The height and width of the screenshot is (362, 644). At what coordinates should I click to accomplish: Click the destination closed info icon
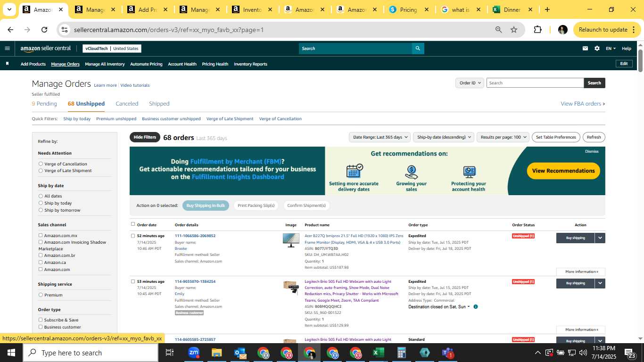click(475, 307)
